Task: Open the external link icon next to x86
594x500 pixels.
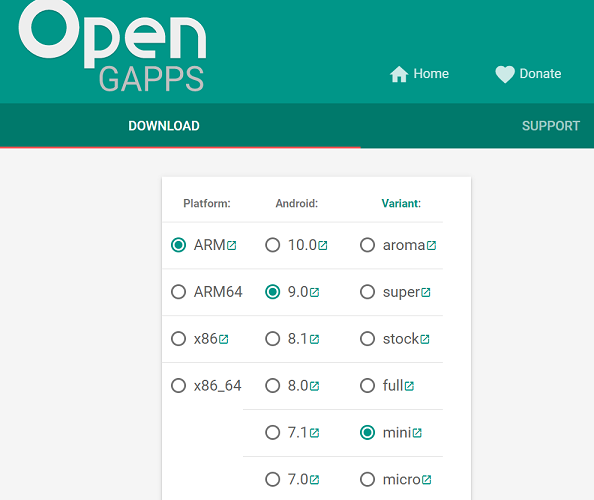Action: tap(224, 339)
